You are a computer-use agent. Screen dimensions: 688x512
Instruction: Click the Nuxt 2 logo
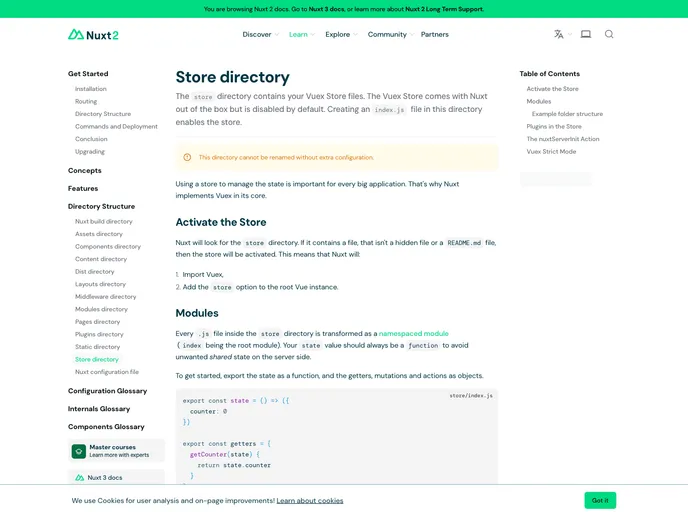pyautogui.click(x=93, y=35)
